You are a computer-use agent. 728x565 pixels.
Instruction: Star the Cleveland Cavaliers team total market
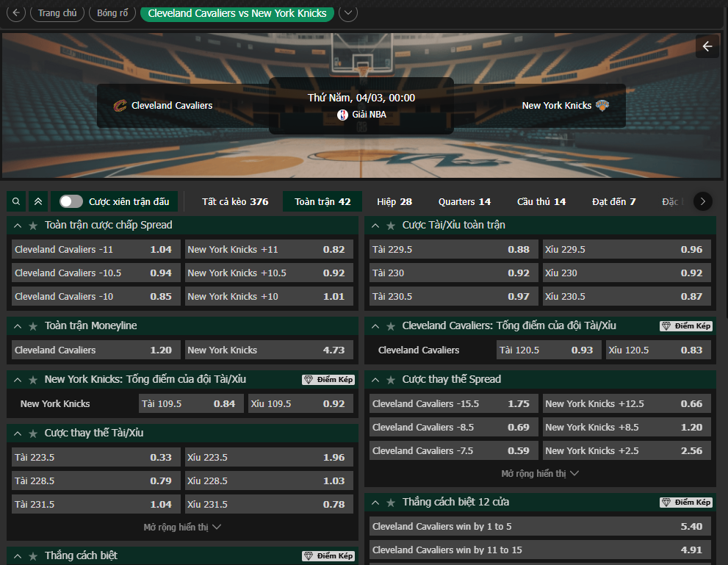click(391, 326)
